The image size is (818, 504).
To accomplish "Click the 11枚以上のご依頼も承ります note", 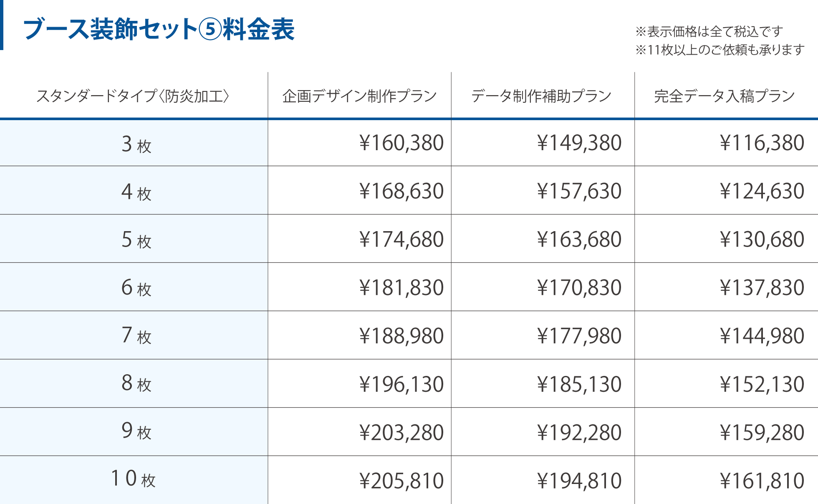I will pos(720,50).
